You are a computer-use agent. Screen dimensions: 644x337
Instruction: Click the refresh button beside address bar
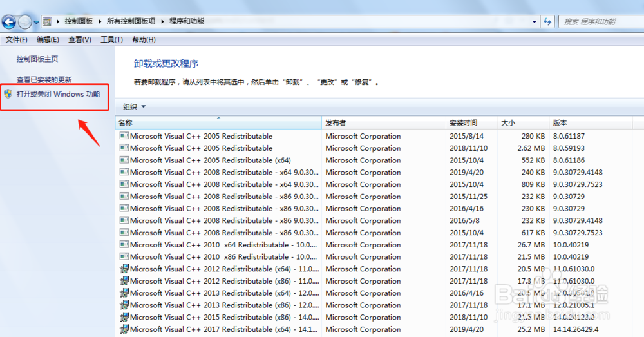547,21
